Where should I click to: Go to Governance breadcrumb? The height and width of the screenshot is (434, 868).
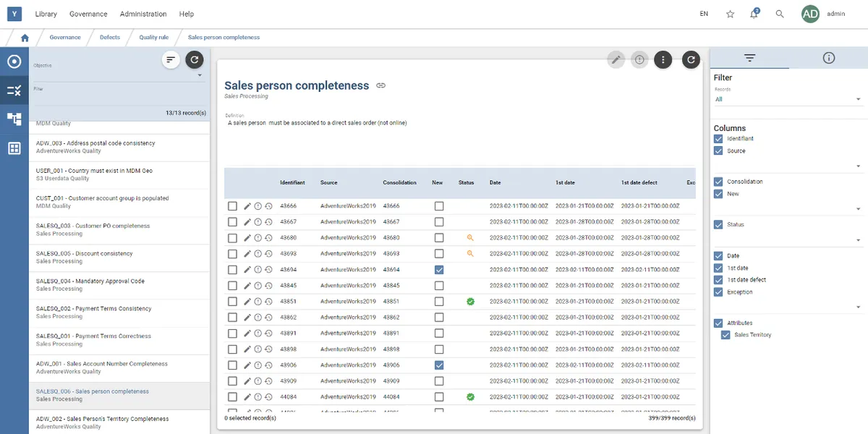[65, 38]
